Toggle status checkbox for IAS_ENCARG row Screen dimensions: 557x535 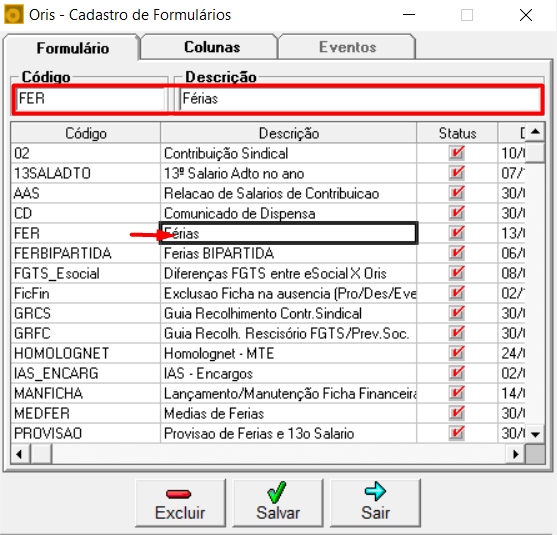pyautogui.click(x=457, y=373)
